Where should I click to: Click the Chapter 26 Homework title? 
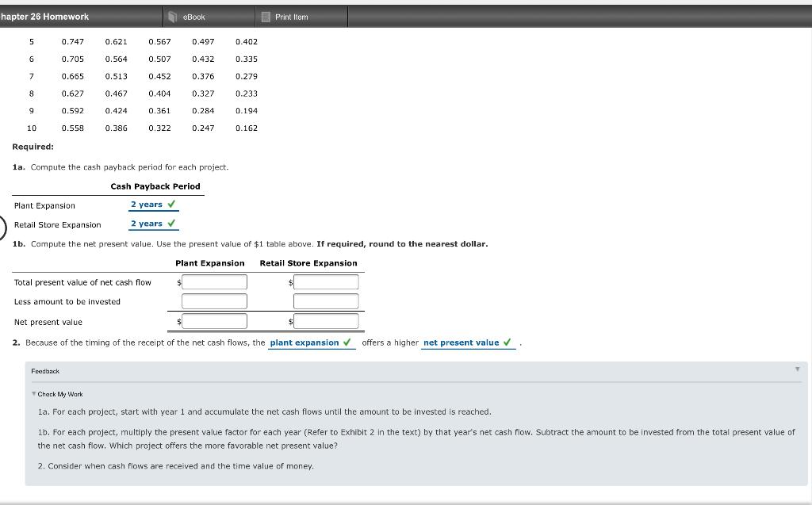[x=44, y=16]
